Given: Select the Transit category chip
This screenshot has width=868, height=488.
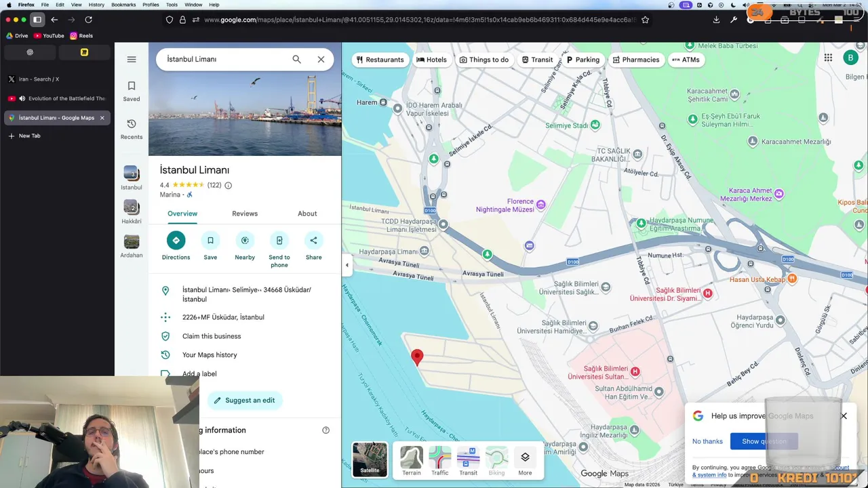Looking at the screenshot, I should pos(537,60).
